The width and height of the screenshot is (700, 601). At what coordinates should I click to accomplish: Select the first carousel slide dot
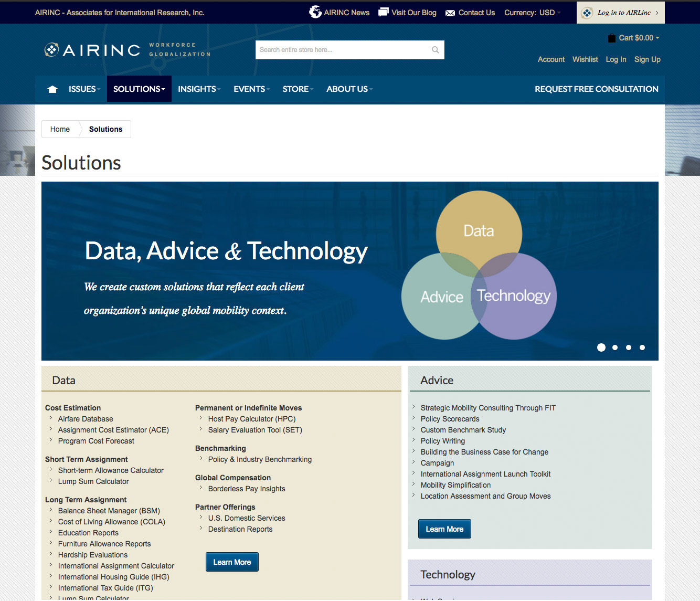click(601, 347)
